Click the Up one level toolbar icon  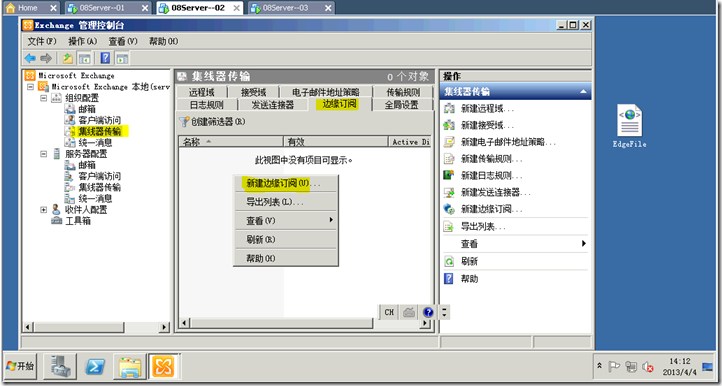click(x=68, y=58)
